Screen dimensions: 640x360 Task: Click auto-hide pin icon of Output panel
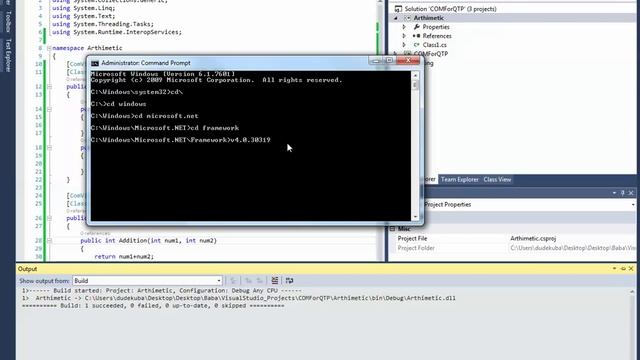(623, 269)
